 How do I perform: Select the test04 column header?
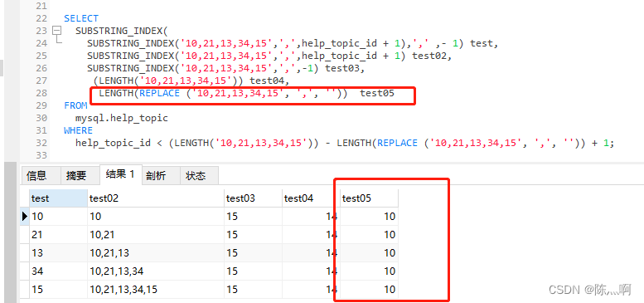click(311, 198)
